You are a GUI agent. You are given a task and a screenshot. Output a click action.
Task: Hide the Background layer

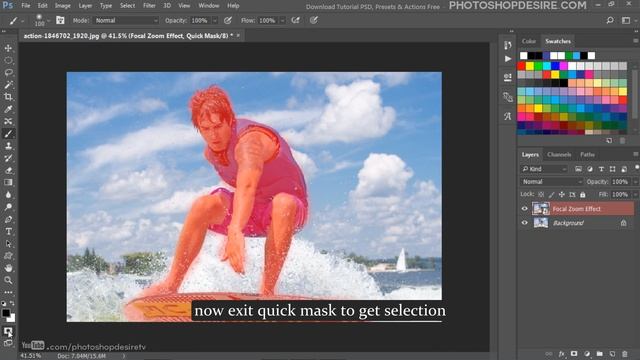point(524,223)
